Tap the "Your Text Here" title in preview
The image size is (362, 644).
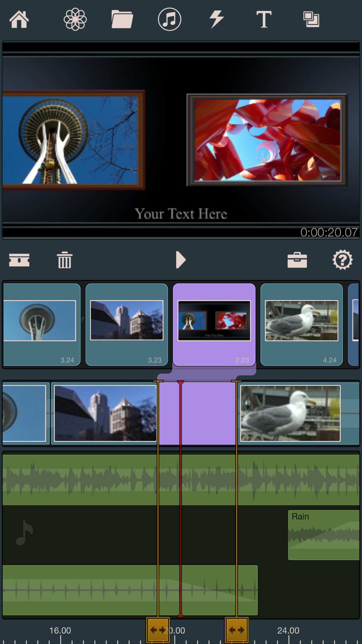point(181,214)
